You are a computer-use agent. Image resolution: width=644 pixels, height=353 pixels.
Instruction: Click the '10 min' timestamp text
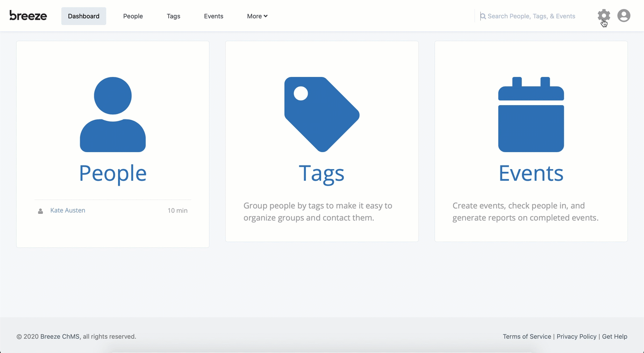pyautogui.click(x=178, y=210)
